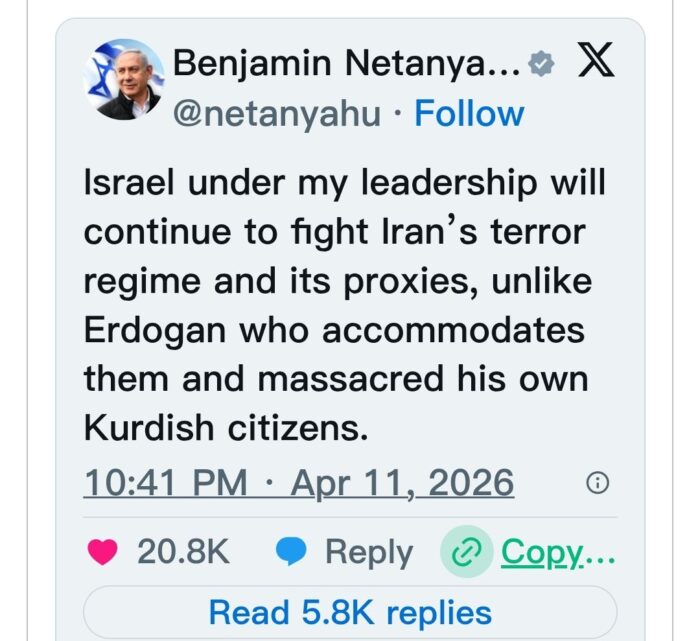Click the blue reply speech bubble icon
The image size is (700, 641).
(x=291, y=552)
